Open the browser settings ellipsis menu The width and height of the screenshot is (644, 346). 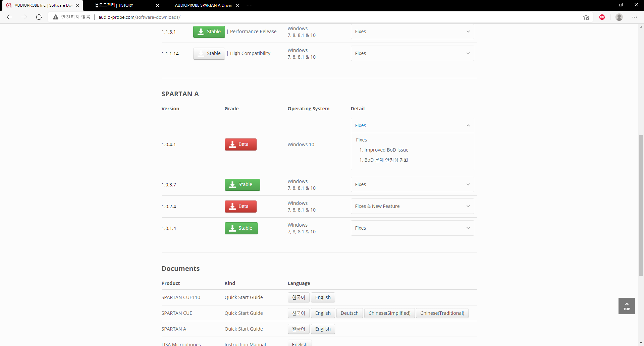635,17
